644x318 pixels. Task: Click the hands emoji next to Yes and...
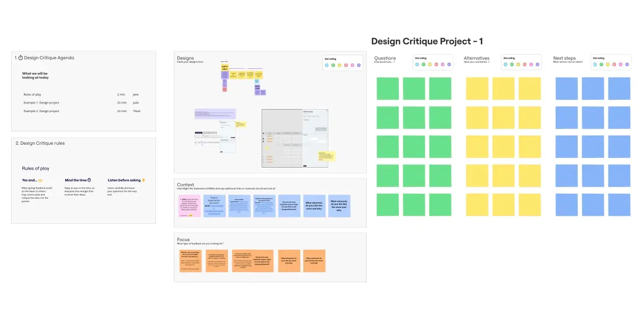click(x=40, y=180)
